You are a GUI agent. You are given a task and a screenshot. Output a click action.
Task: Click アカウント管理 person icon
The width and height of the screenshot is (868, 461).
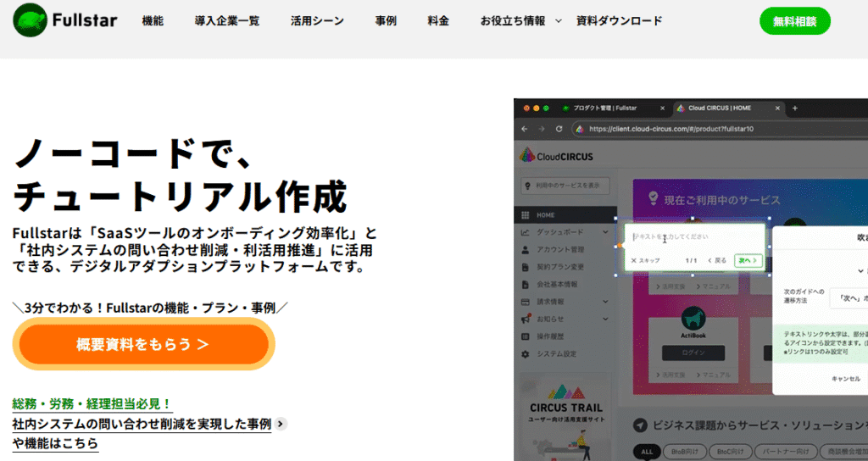point(526,250)
